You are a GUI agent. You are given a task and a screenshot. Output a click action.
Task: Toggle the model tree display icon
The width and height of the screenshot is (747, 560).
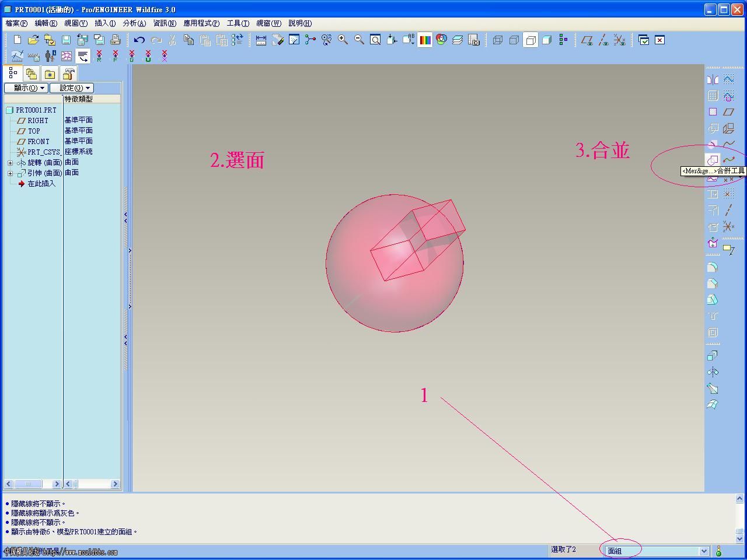(x=563, y=40)
